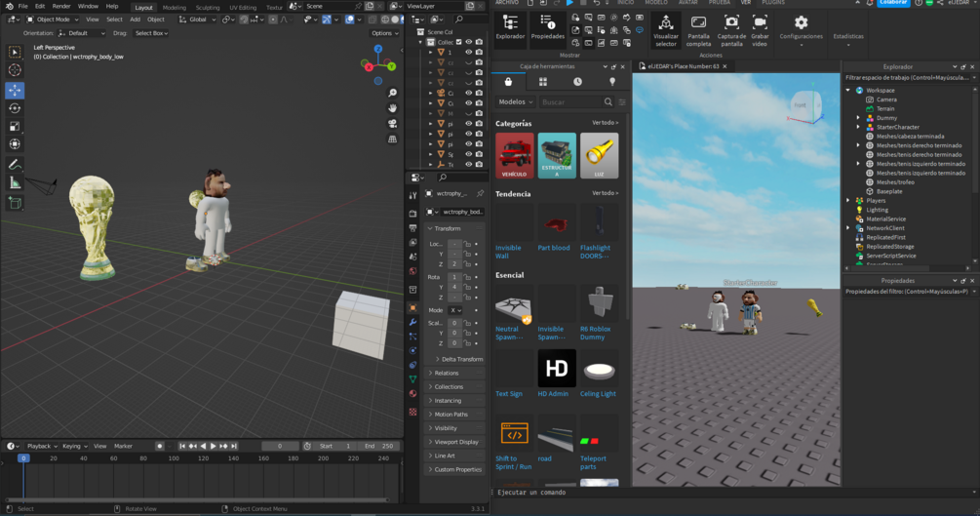
Task: Click 'Ver todo' next to Categorías
Action: pyautogui.click(x=605, y=123)
